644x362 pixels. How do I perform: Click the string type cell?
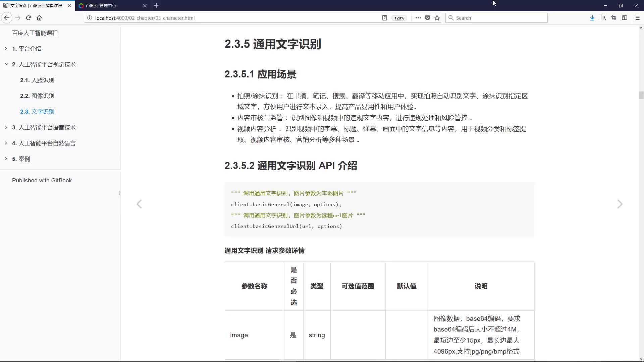pyautogui.click(x=317, y=335)
